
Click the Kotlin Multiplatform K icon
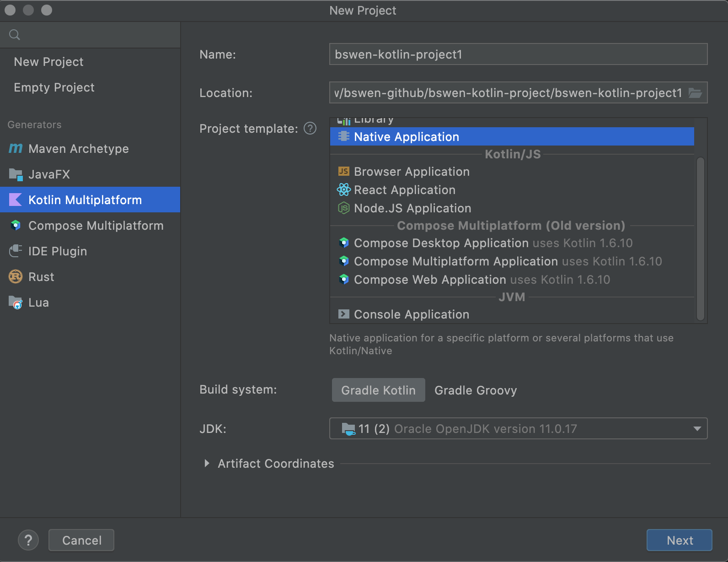[x=16, y=200]
